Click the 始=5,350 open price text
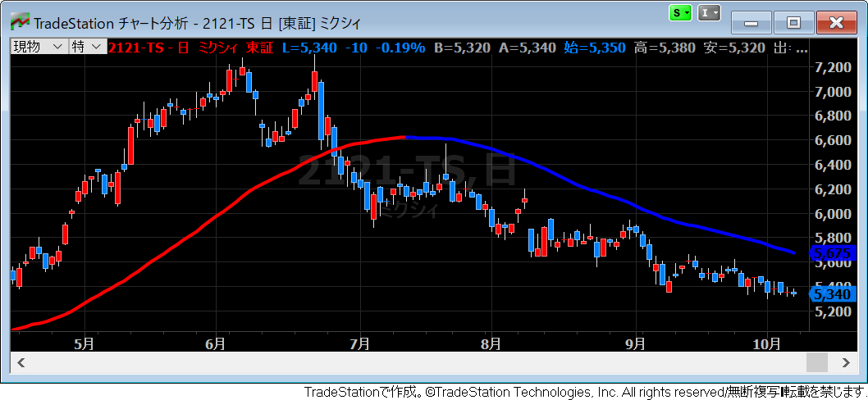The image size is (868, 400). pos(595,48)
